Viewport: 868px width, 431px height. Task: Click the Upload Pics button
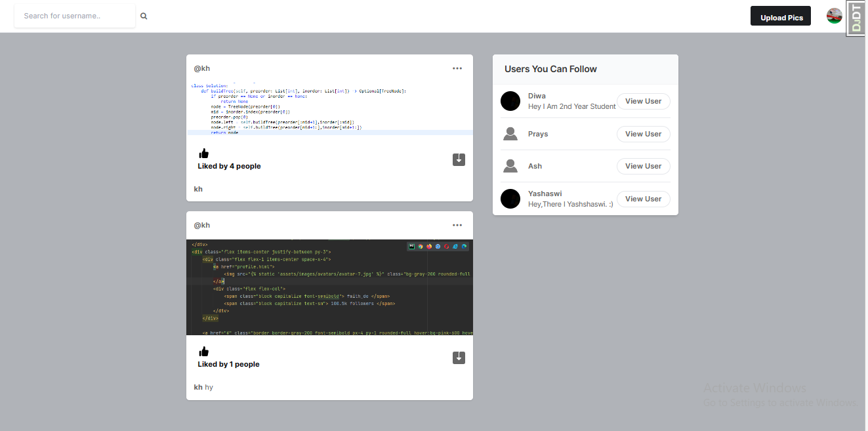780,16
